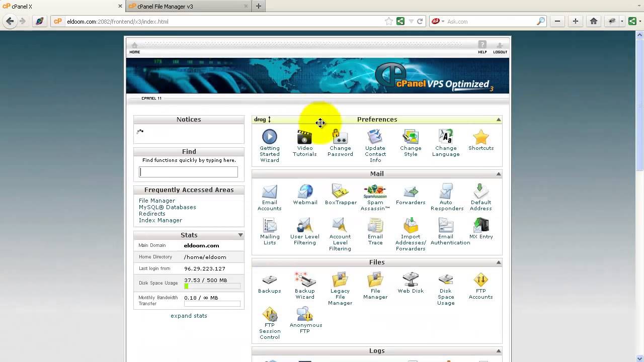Zoom in with the plus button
This screenshot has width=644, height=362.
[x=575, y=21]
